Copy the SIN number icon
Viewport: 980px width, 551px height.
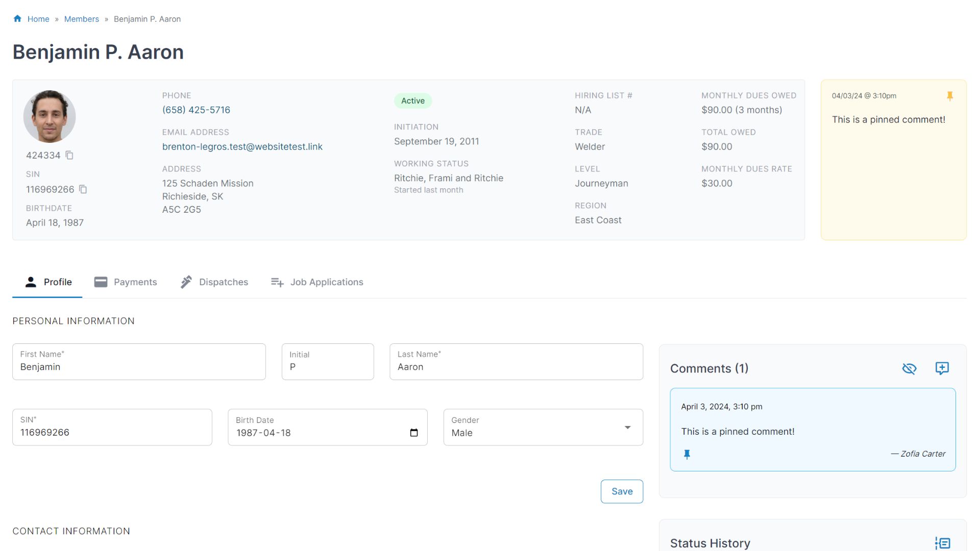83,189
